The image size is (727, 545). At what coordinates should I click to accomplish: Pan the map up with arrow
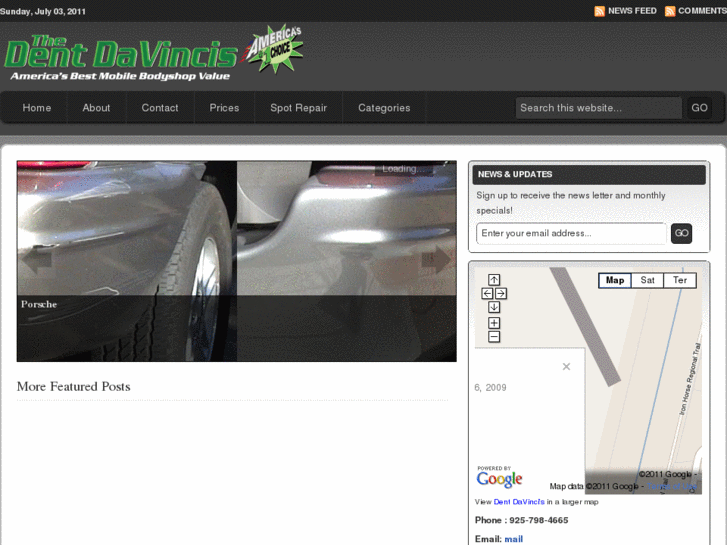(x=494, y=280)
